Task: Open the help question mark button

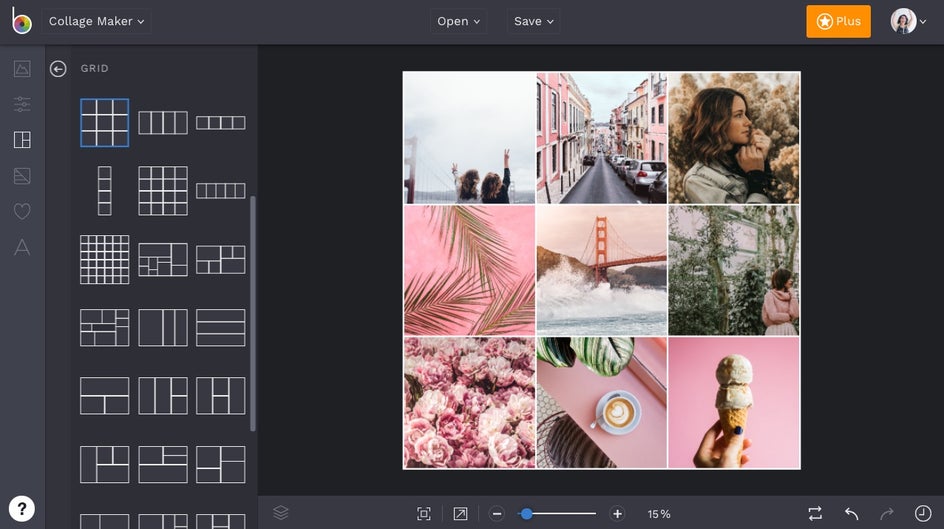Action: coord(22,508)
